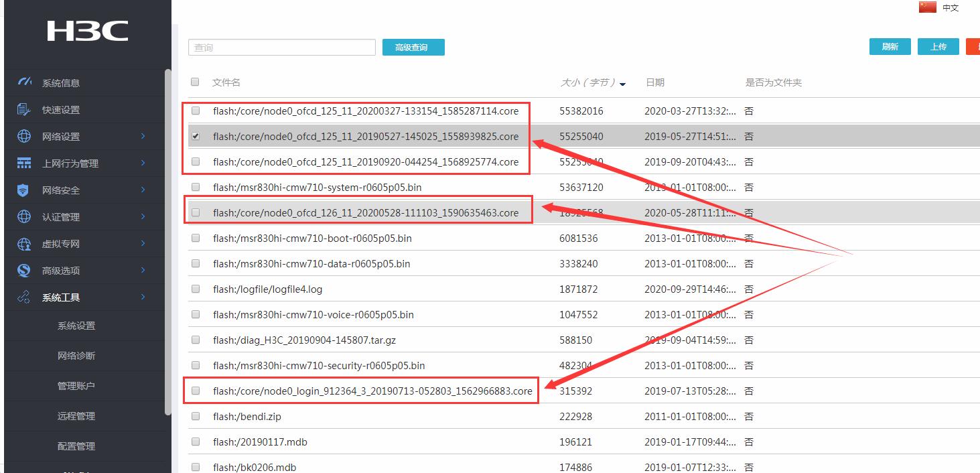This screenshot has height=473, width=980.
Task: Open 系统信息 menu item
Action: pos(61,83)
